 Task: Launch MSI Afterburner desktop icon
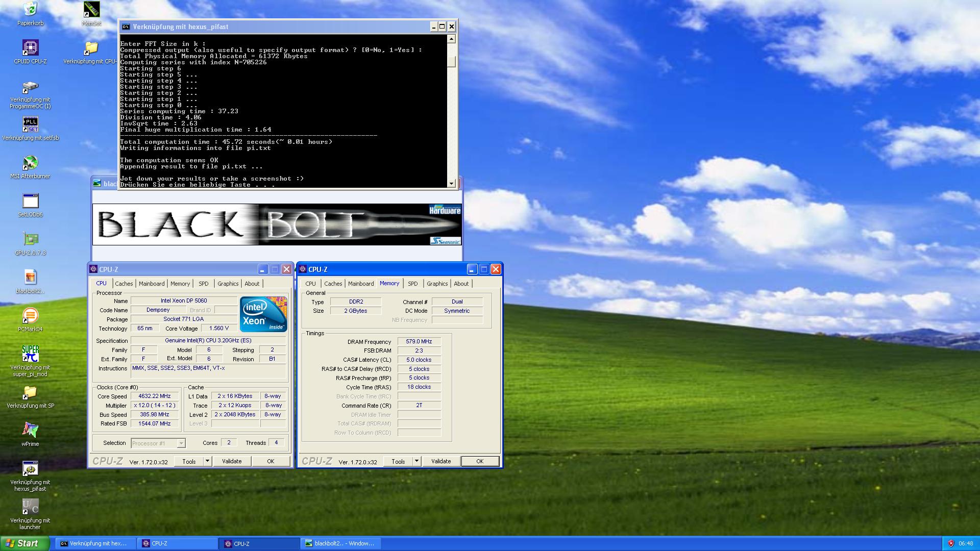tap(30, 163)
